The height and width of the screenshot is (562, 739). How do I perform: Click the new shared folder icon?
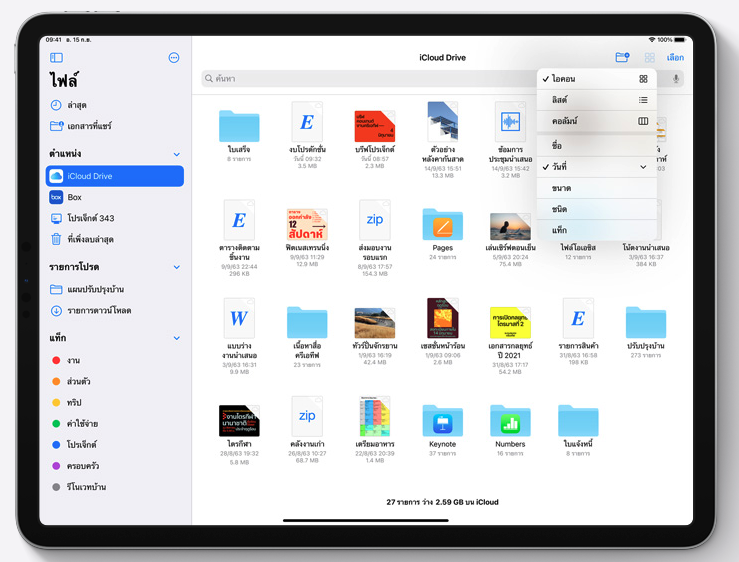tap(622, 58)
